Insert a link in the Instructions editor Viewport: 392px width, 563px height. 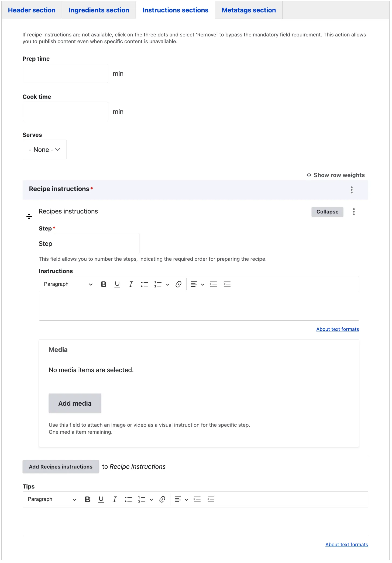click(178, 284)
